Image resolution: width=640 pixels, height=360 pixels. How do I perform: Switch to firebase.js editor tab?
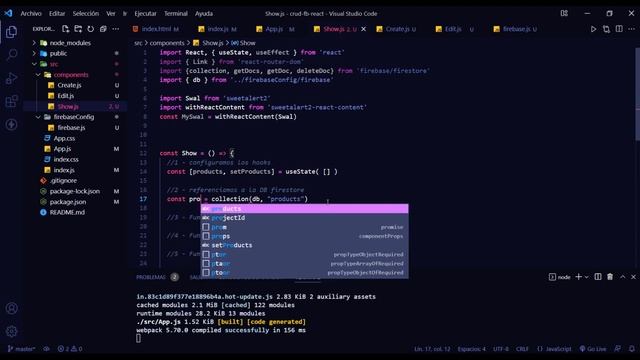pos(516,29)
